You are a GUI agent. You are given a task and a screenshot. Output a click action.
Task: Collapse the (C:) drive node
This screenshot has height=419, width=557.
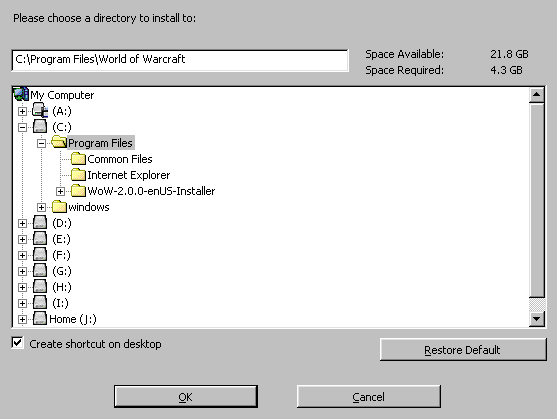22,127
